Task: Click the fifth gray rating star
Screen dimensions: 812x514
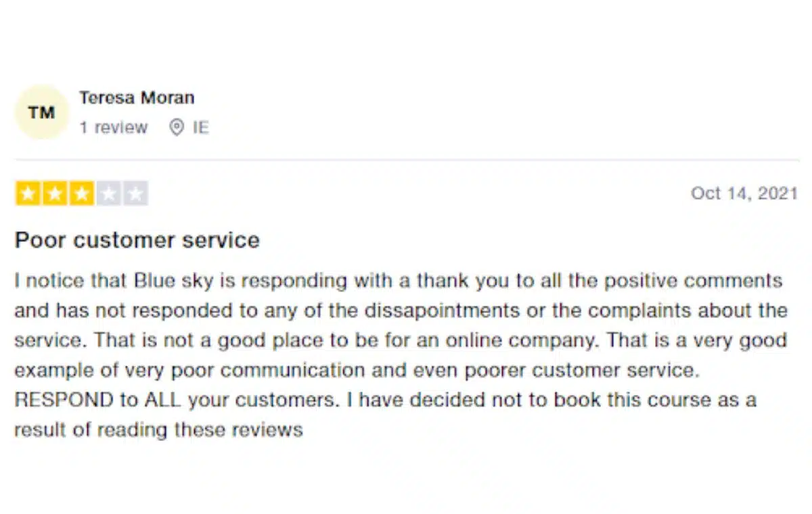Action: coord(135,194)
